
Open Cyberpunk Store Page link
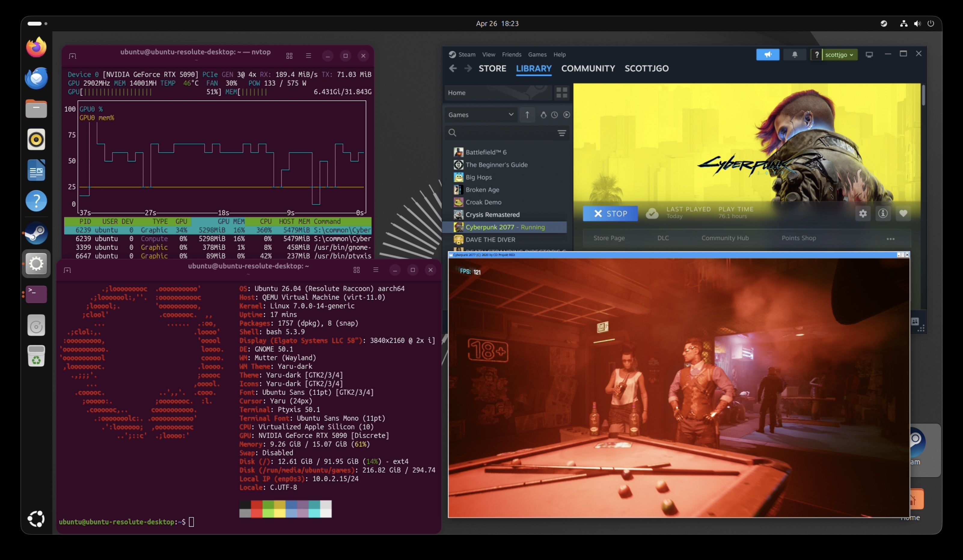[x=609, y=238]
